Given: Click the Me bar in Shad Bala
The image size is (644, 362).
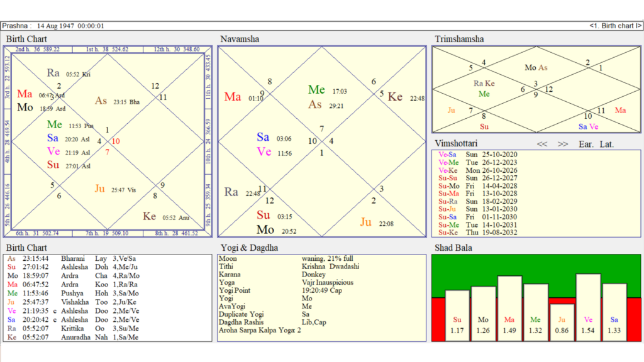Looking at the screenshot, I should coord(536,312).
